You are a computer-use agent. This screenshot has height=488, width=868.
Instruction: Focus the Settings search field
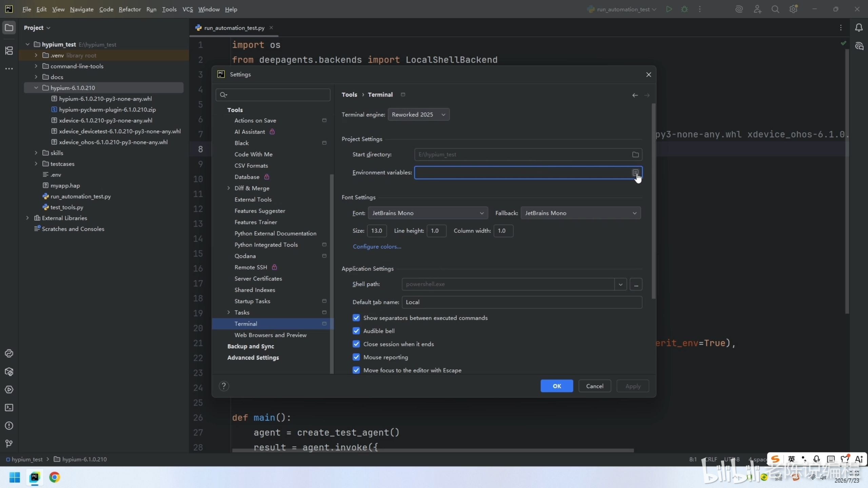click(x=273, y=95)
